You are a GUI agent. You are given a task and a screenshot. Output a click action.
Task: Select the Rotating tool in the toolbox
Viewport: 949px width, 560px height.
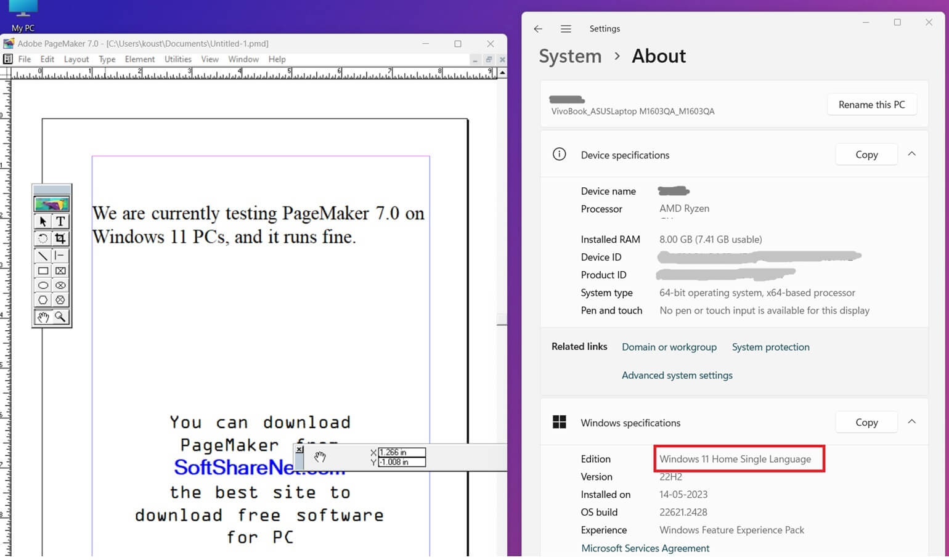coord(43,238)
